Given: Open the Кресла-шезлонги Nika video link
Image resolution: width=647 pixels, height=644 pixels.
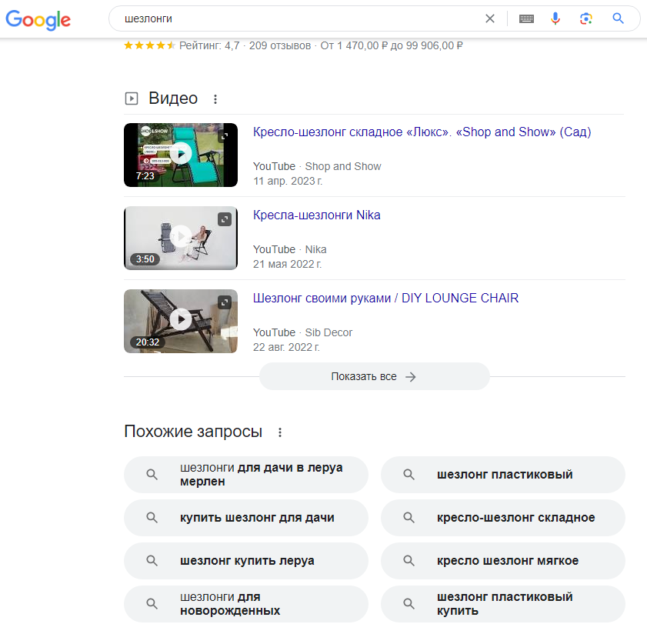Looking at the screenshot, I should pos(317,215).
